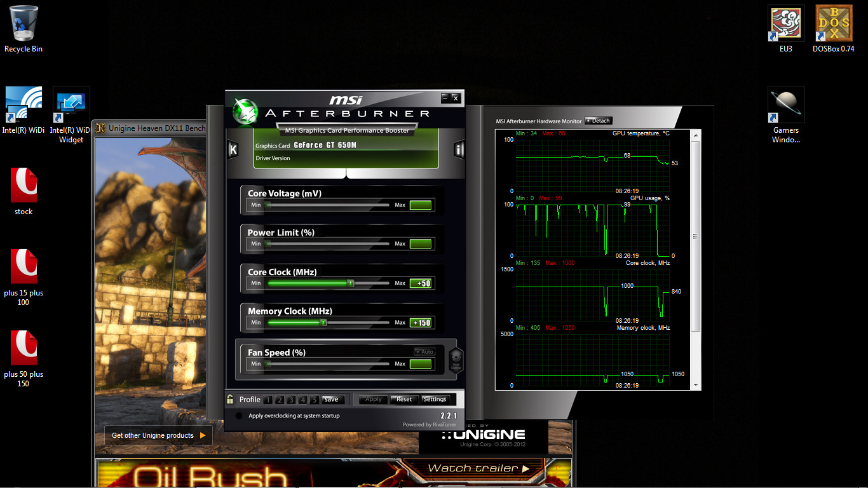Click the GPU usage graph
Image resolution: width=868 pixels, height=488 pixels.
pyautogui.click(x=593, y=230)
